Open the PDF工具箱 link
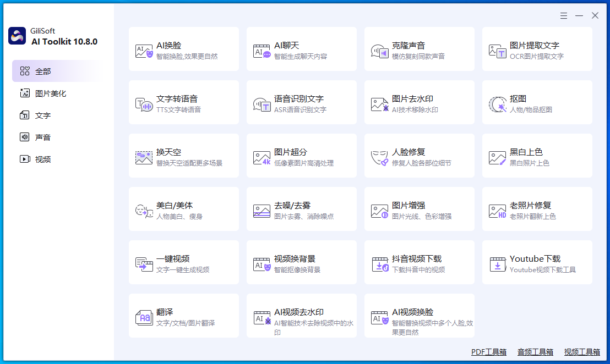The image size is (610, 364). coord(489,352)
